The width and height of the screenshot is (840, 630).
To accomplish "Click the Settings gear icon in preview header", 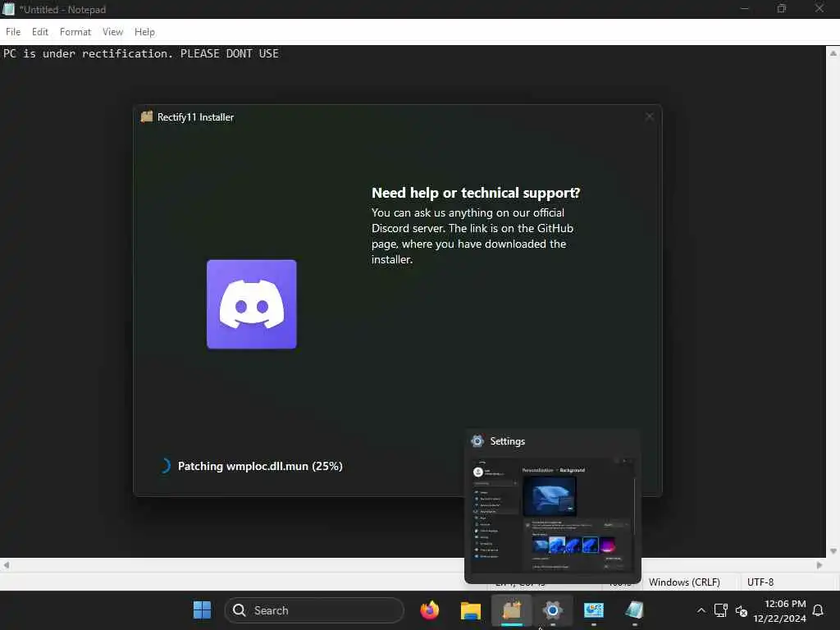I will click(477, 441).
